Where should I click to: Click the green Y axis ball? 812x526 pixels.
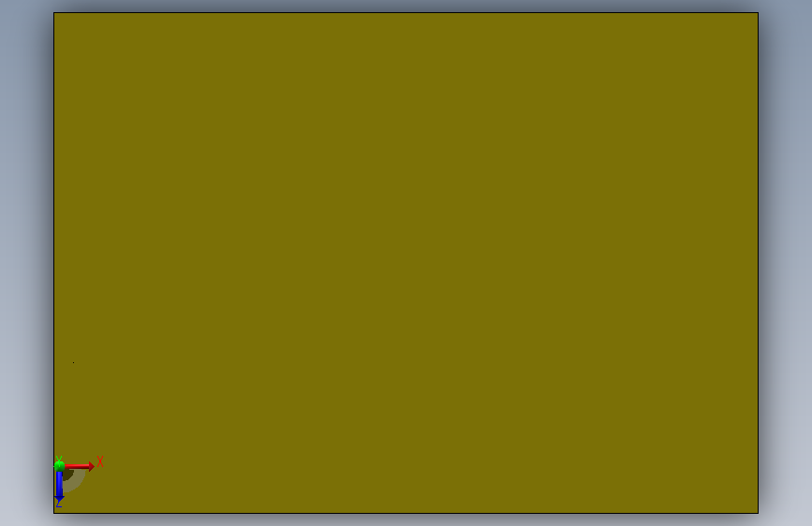coord(59,466)
